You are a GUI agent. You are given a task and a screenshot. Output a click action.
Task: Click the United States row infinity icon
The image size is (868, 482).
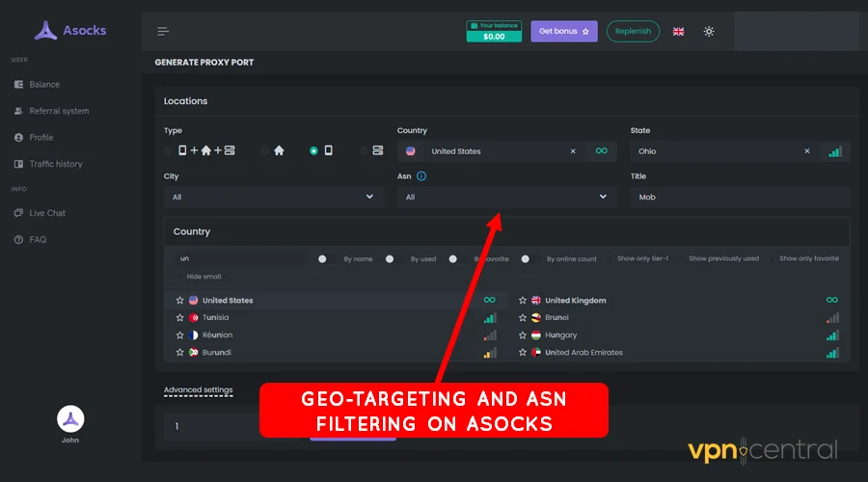point(489,300)
